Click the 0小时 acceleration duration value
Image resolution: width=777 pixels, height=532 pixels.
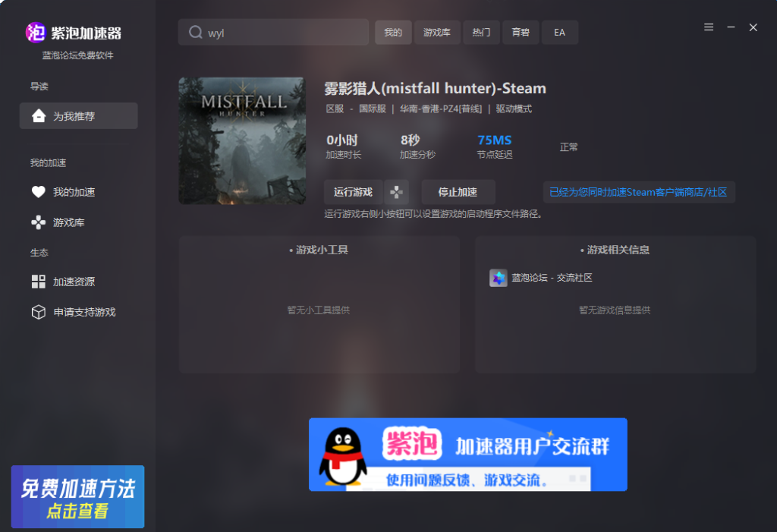pos(342,140)
